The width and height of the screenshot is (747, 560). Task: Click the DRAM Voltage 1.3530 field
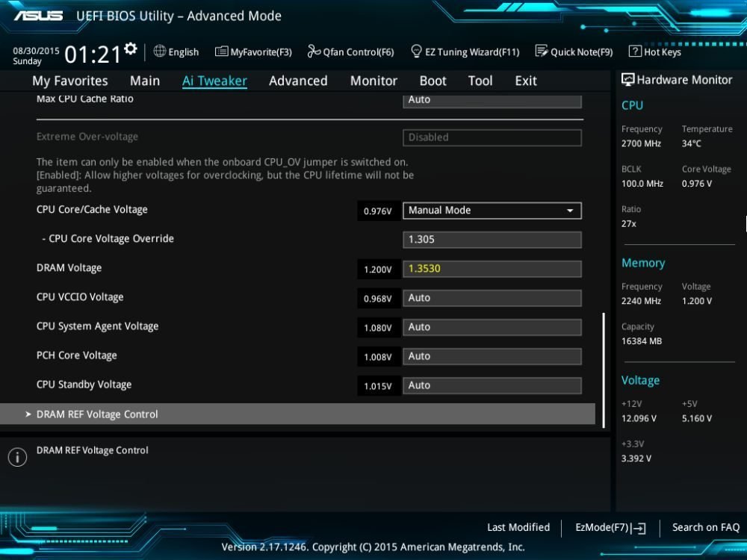[492, 269]
